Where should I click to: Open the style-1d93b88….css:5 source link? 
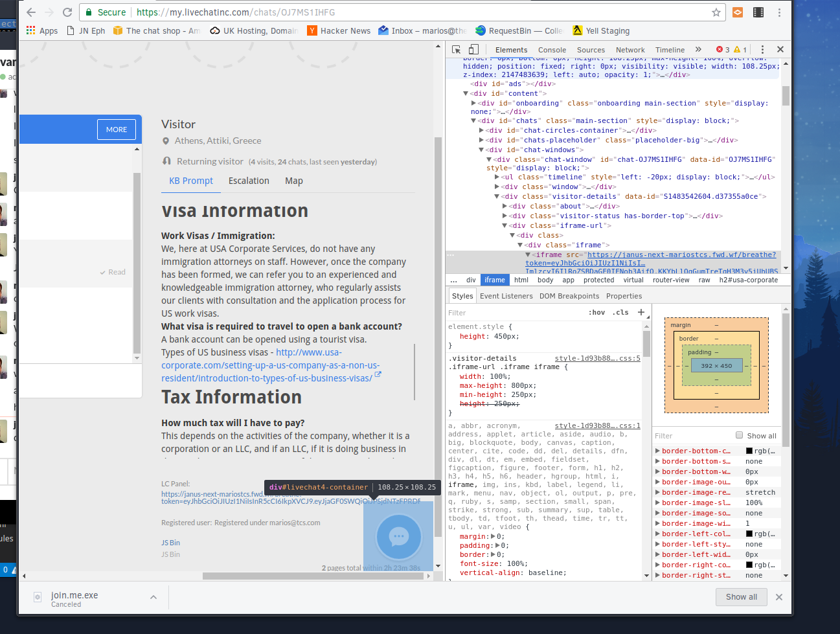tap(598, 358)
